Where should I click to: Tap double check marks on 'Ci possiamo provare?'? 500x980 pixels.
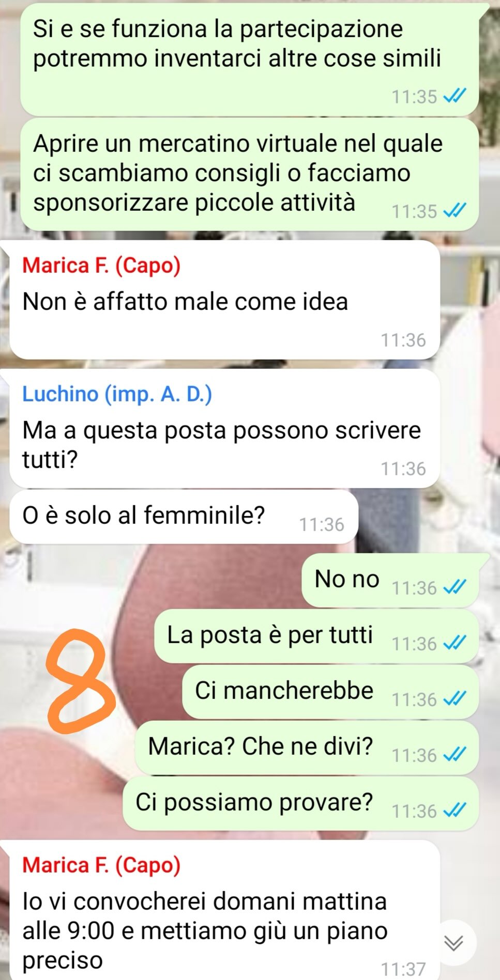click(456, 811)
